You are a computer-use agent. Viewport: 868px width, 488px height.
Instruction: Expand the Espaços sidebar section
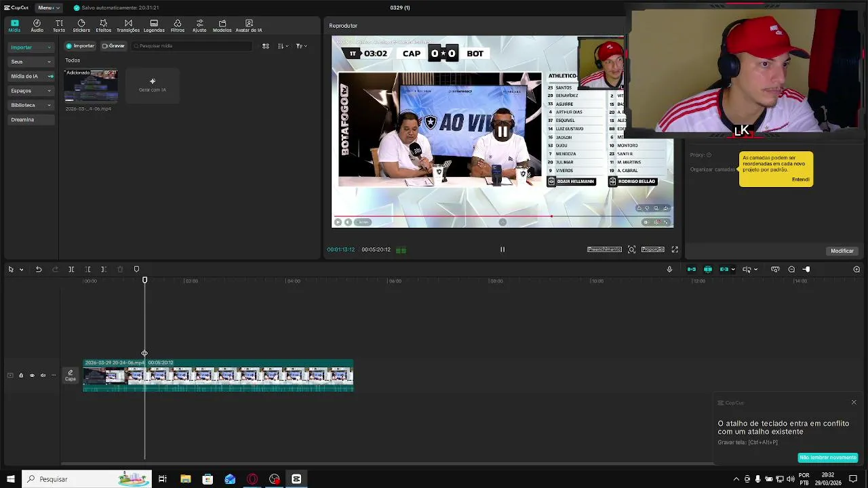31,91
